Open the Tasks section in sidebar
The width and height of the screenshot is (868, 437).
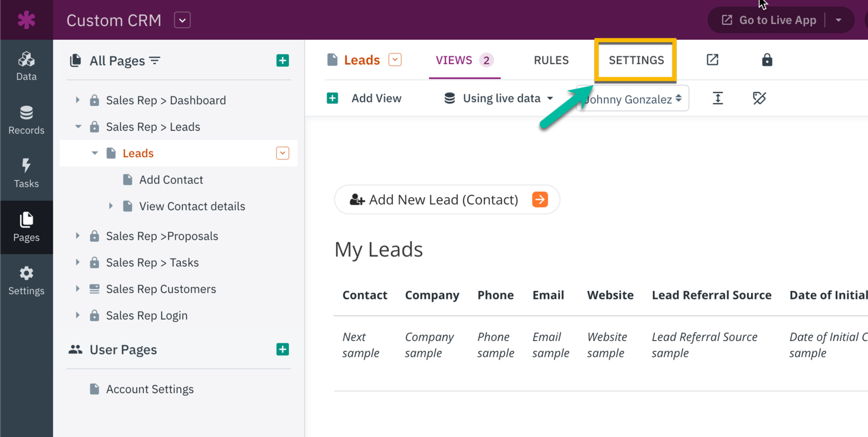point(26,173)
